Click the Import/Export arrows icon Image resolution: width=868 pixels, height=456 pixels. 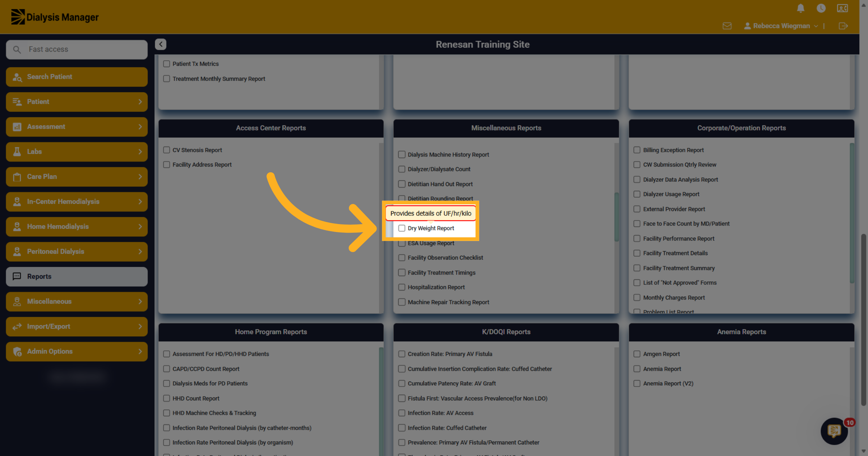[x=17, y=327]
